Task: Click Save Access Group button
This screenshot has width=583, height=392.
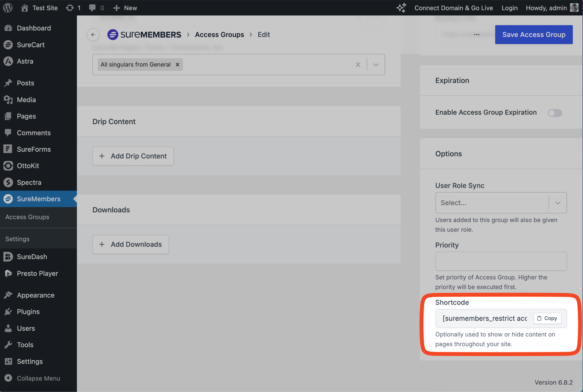Action: pyautogui.click(x=534, y=34)
